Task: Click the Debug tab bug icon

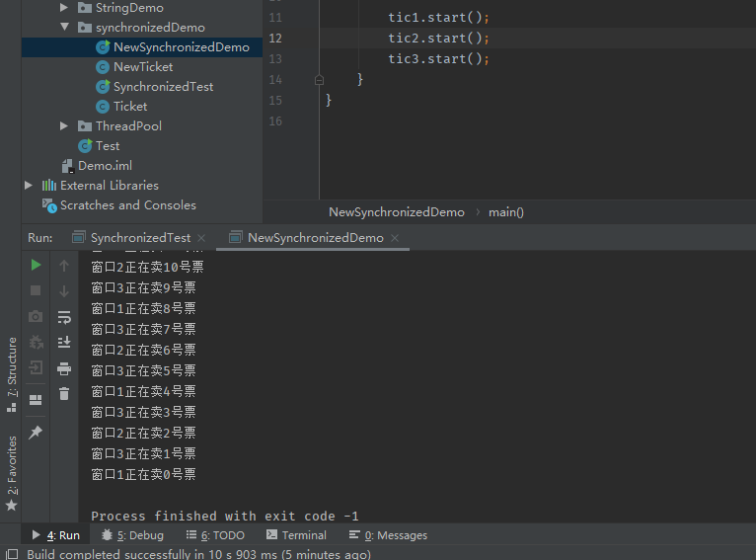Action: coord(107,534)
